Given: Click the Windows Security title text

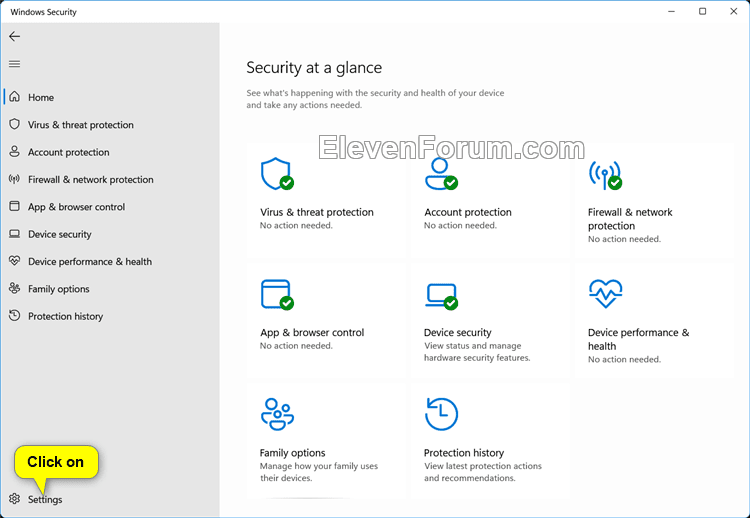Looking at the screenshot, I should (44, 12).
